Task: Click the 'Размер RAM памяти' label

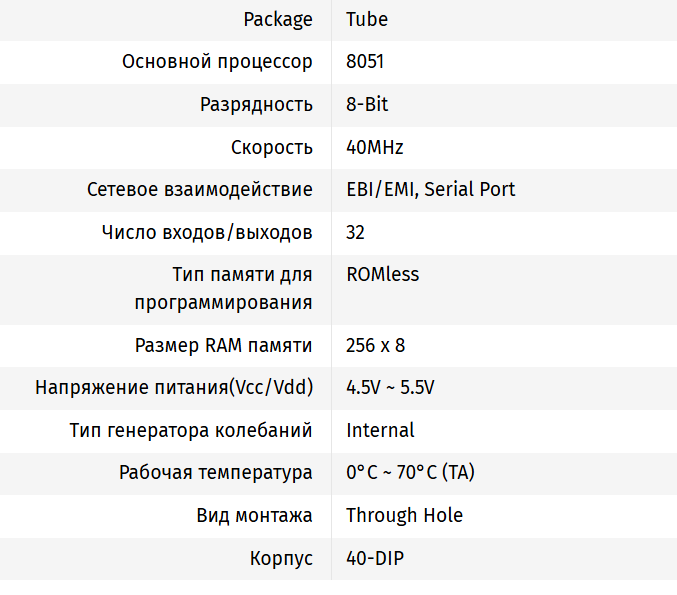Action: click(224, 346)
